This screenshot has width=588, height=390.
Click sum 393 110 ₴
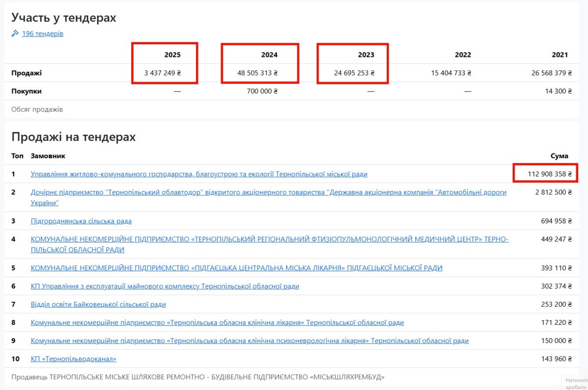pyautogui.click(x=557, y=268)
